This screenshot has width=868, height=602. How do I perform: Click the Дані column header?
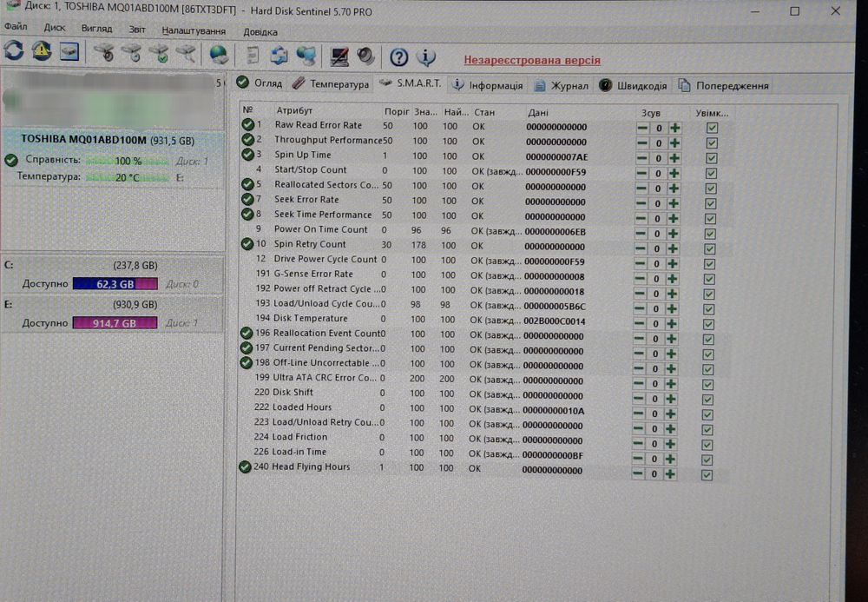(537, 112)
